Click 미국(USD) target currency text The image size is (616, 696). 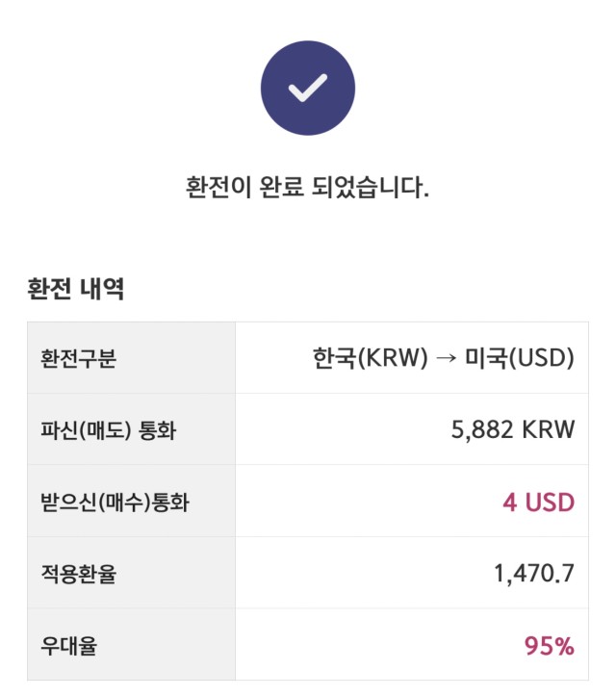coord(519,357)
